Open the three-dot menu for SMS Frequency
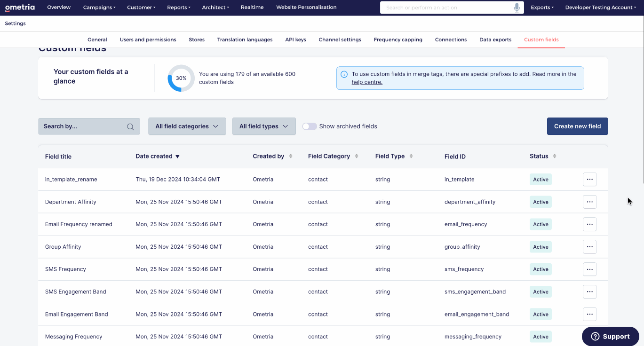This screenshot has width=644, height=346. tap(589, 269)
